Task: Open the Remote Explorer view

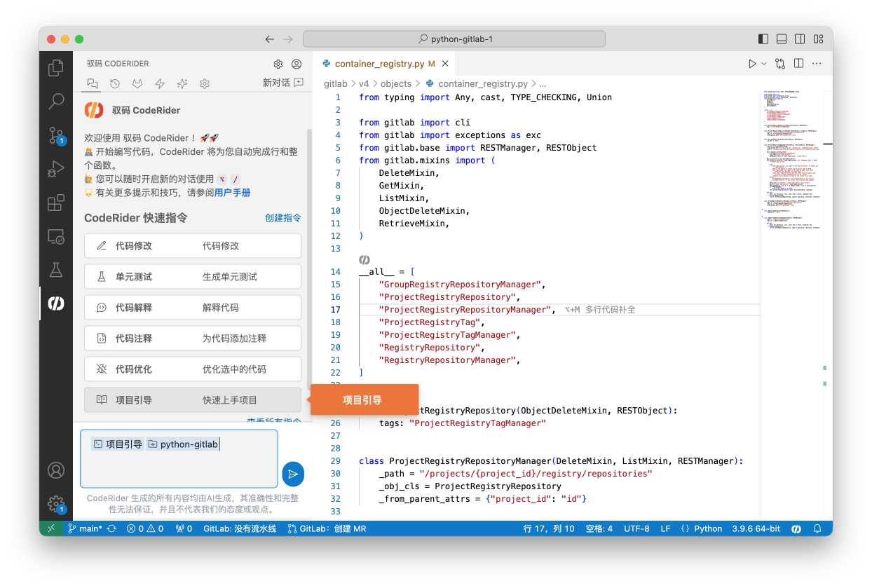Action: click(x=56, y=236)
